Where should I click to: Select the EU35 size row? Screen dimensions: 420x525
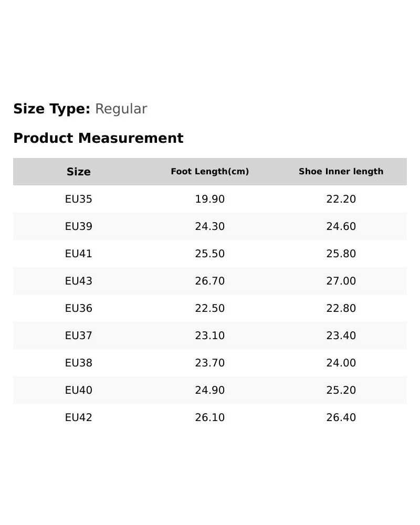click(x=210, y=199)
